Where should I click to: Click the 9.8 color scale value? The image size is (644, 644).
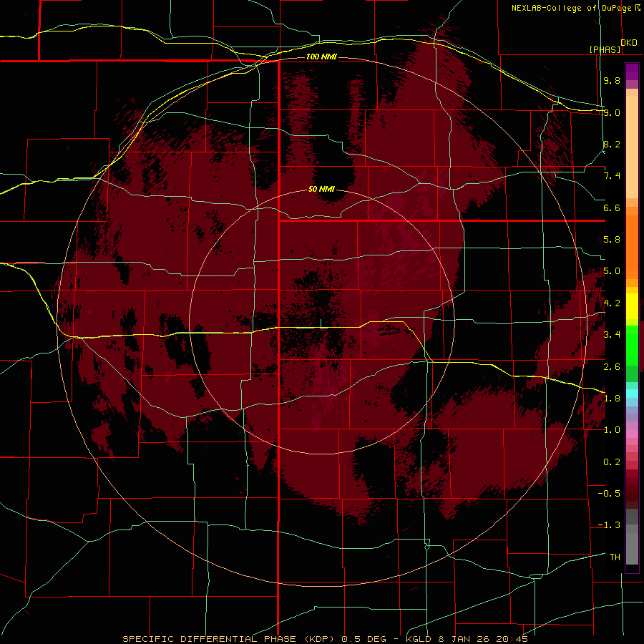point(612,80)
